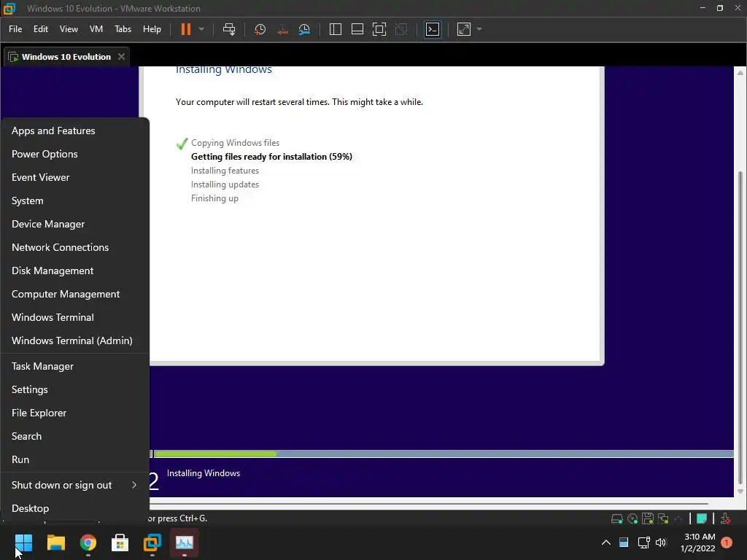Toggle the library sidebar panel
The height and width of the screenshot is (560, 747).
[x=336, y=29]
